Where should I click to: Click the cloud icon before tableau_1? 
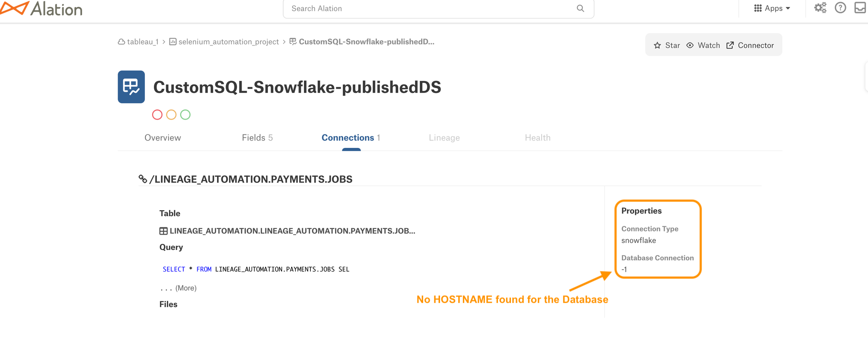121,42
